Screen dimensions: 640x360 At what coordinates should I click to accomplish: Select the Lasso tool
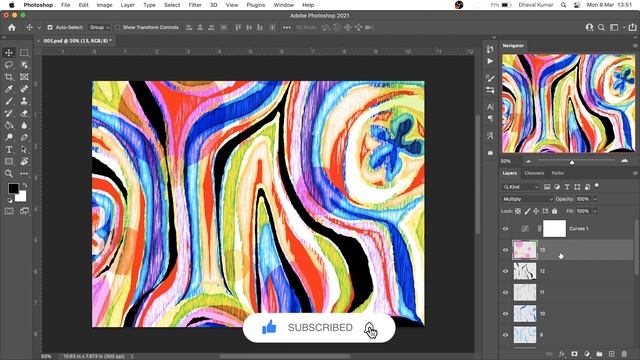pyautogui.click(x=9, y=65)
